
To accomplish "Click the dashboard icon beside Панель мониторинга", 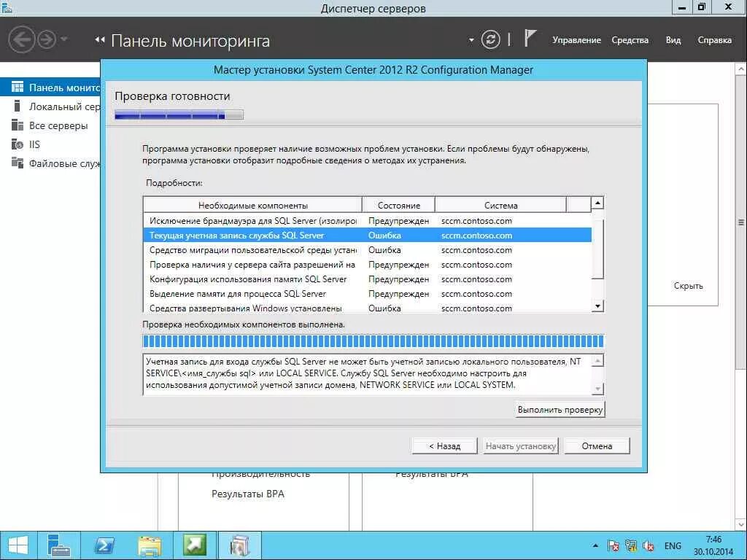I will (18, 87).
